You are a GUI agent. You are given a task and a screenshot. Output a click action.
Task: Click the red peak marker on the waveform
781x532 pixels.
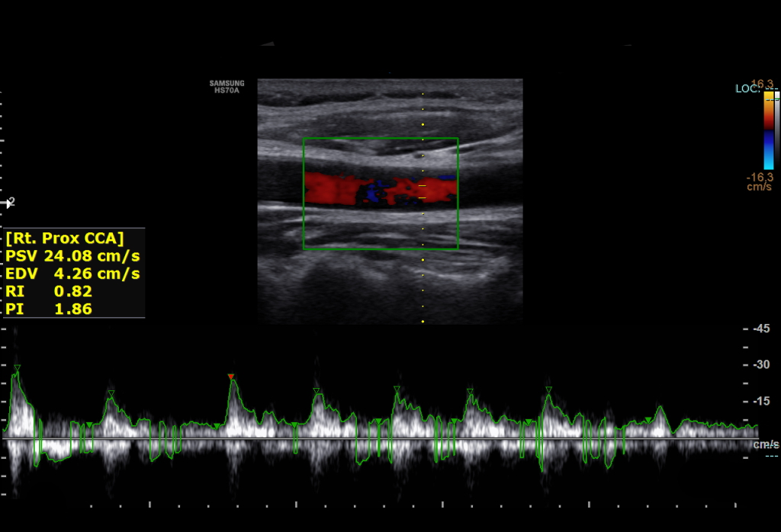[230, 377]
